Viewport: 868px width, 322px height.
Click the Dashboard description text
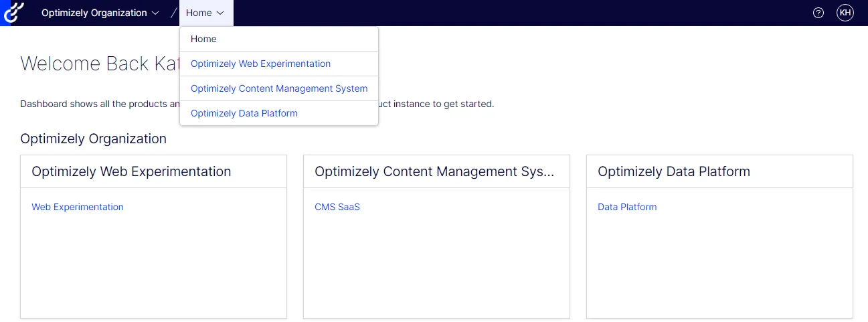click(257, 104)
